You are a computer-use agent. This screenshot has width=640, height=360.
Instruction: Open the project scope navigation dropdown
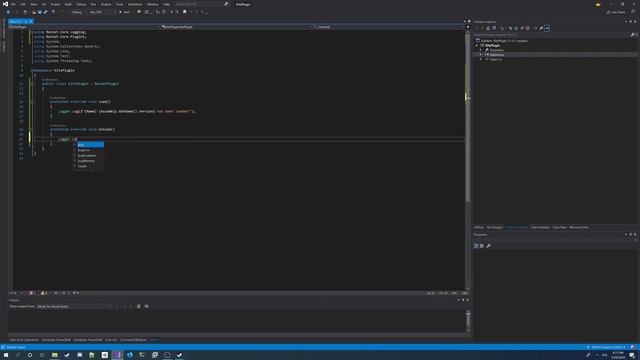(x=85, y=27)
